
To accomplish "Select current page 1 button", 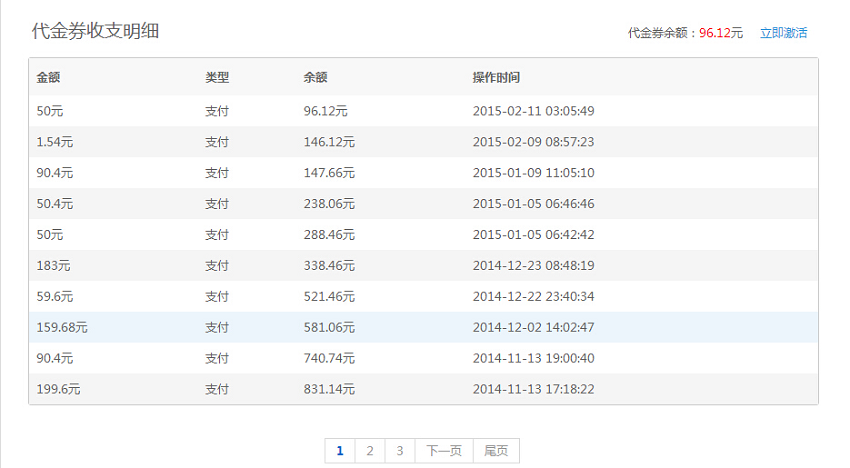I will pyautogui.click(x=340, y=451).
